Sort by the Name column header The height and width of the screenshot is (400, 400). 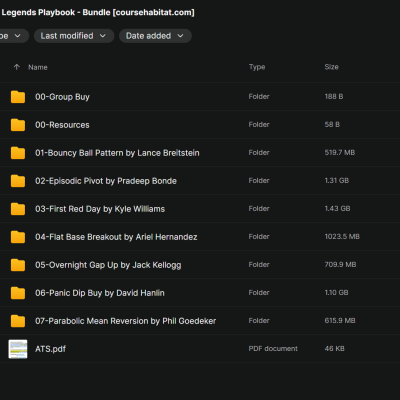(38, 67)
